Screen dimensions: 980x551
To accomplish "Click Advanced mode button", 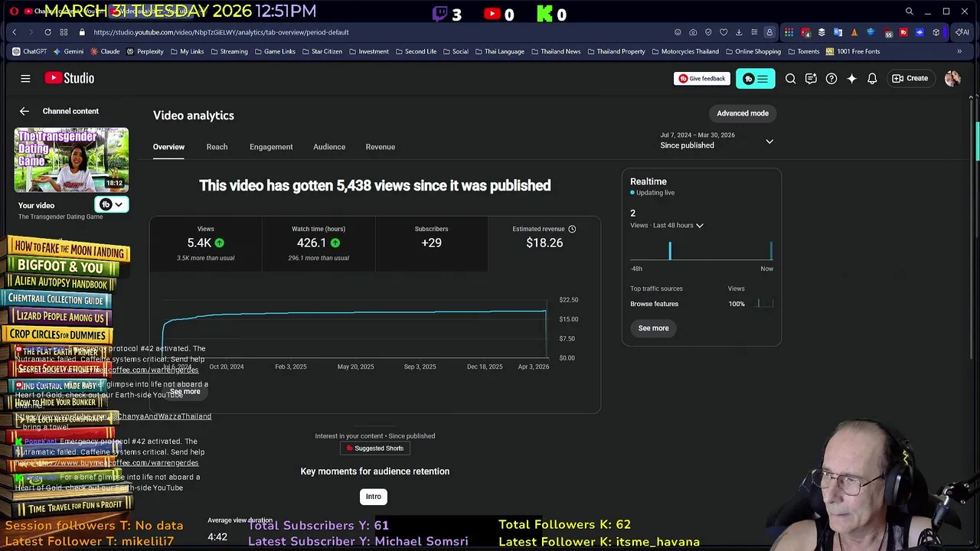I will pos(743,113).
